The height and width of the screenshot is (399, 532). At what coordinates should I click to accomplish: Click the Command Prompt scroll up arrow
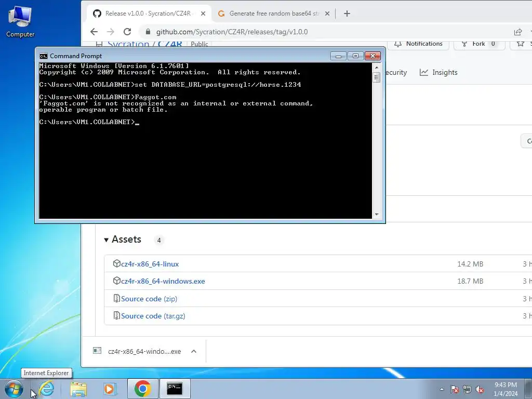point(376,67)
